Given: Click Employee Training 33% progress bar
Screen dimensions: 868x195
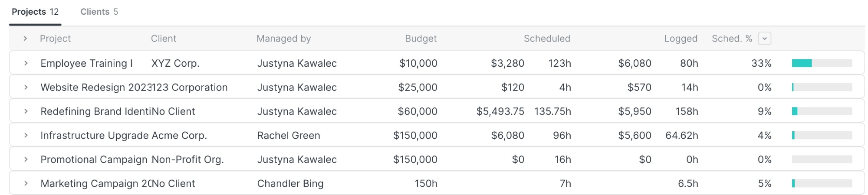Looking at the screenshot, I should (822, 63).
